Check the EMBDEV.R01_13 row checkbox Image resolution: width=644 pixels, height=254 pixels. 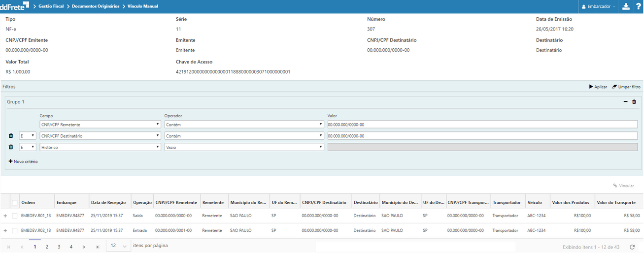pyautogui.click(x=15, y=216)
